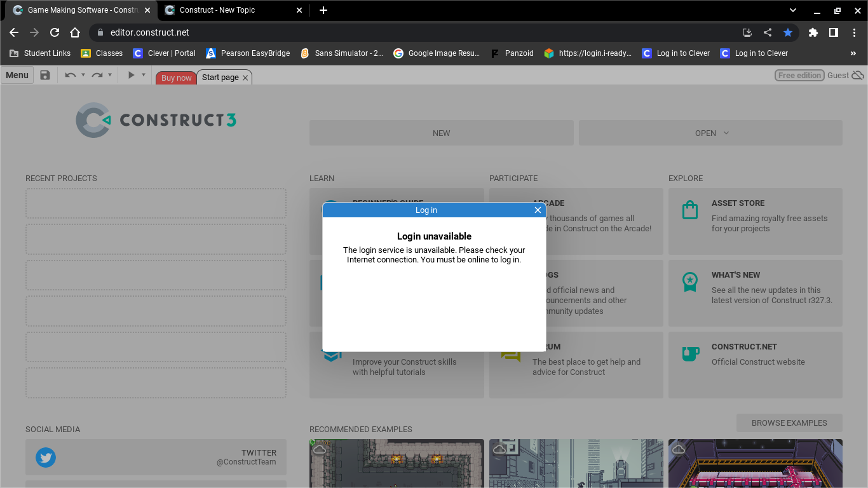Click the What's New star badge icon
This screenshot has height=488, width=868.
690,281
